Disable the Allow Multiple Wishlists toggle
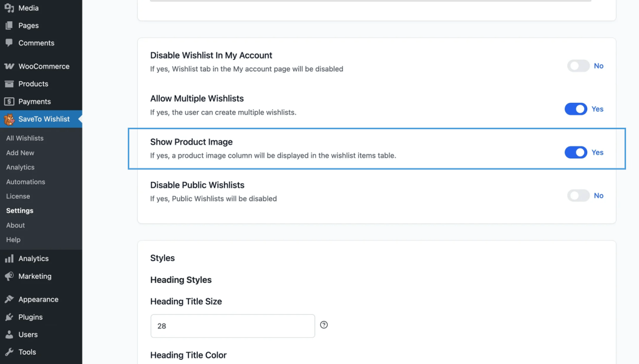This screenshot has height=364, width=639. click(x=576, y=108)
